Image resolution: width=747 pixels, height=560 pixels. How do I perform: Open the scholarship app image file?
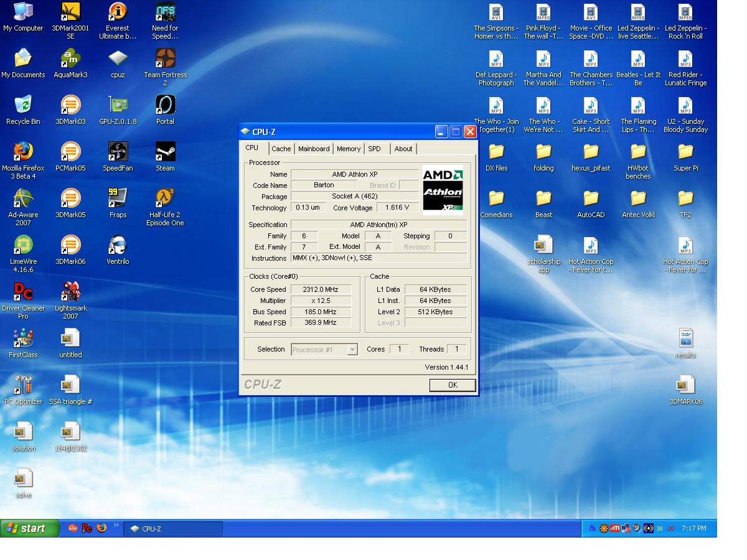coord(543,254)
